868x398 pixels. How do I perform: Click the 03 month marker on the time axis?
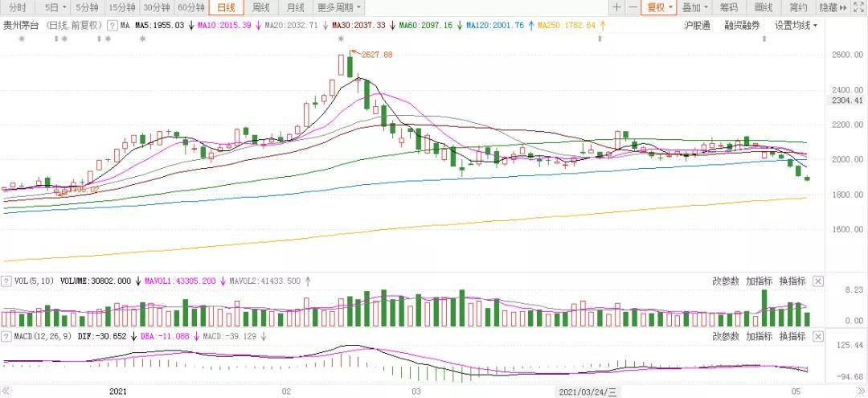417,392
